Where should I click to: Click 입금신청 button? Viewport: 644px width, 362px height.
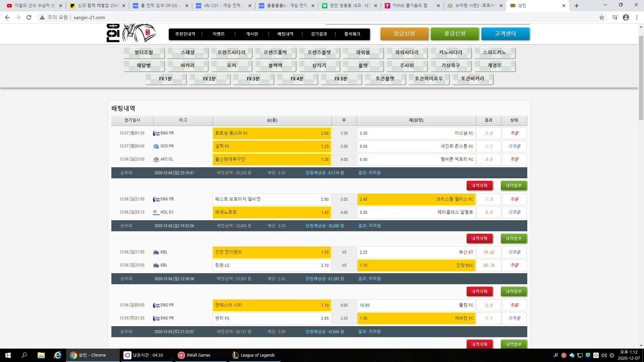pos(404,34)
